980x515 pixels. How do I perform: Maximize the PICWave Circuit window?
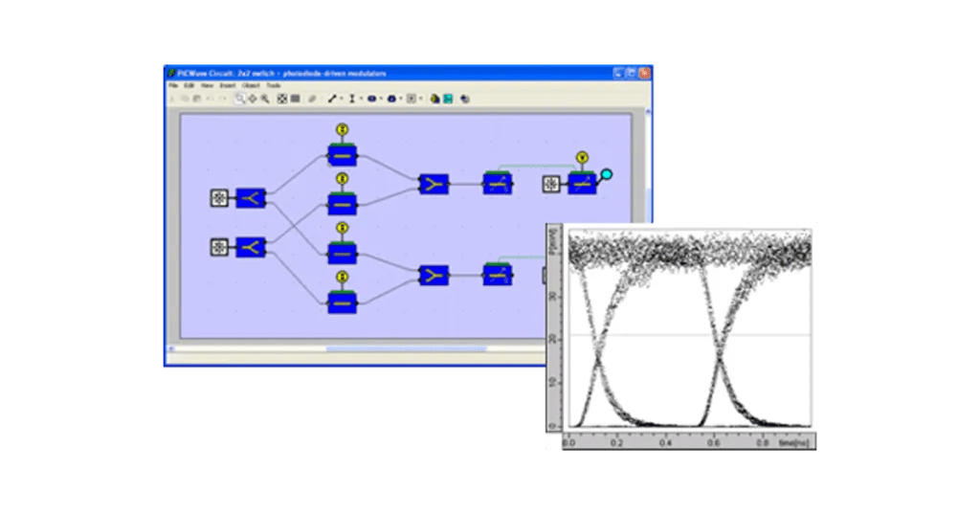[632, 73]
